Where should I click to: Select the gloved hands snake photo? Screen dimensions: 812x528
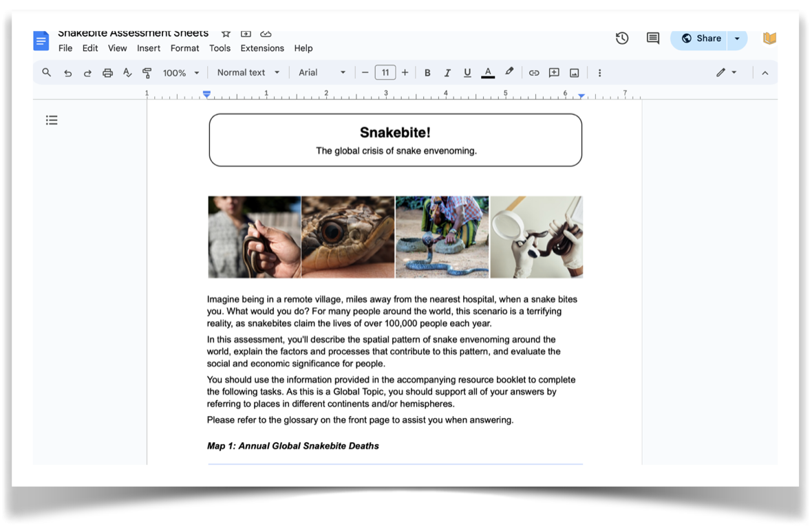[x=537, y=237]
